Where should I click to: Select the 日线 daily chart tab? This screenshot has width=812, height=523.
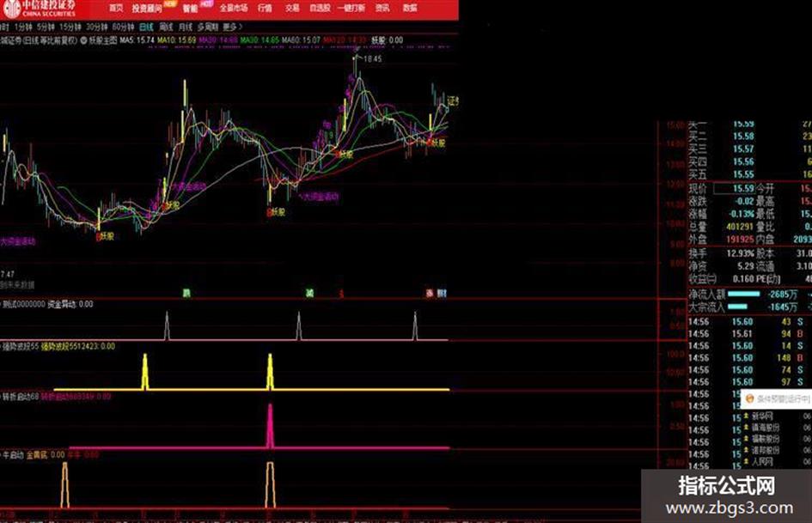[x=147, y=27]
